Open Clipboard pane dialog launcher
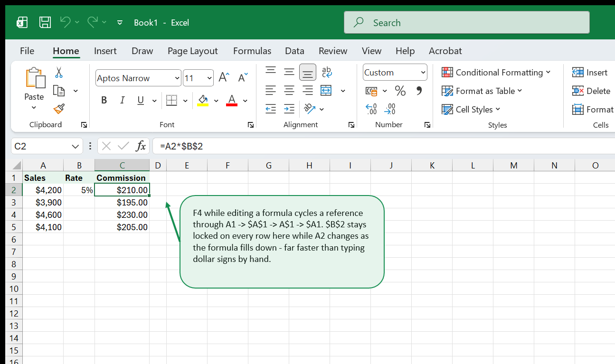 [84, 125]
